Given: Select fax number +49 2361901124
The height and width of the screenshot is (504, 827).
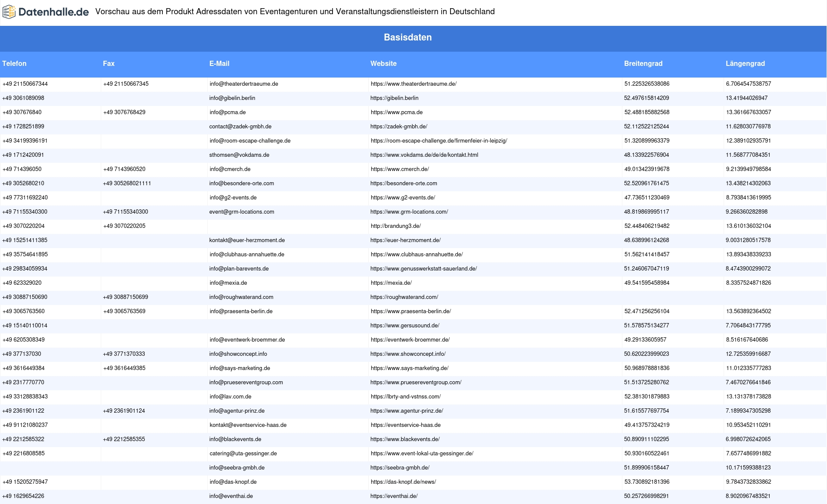Looking at the screenshot, I should (124, 411).
